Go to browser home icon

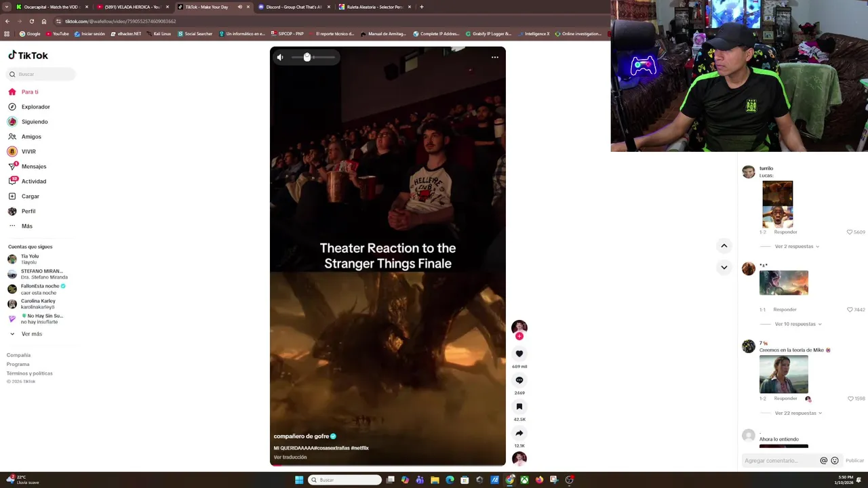[x=44, y=21]
